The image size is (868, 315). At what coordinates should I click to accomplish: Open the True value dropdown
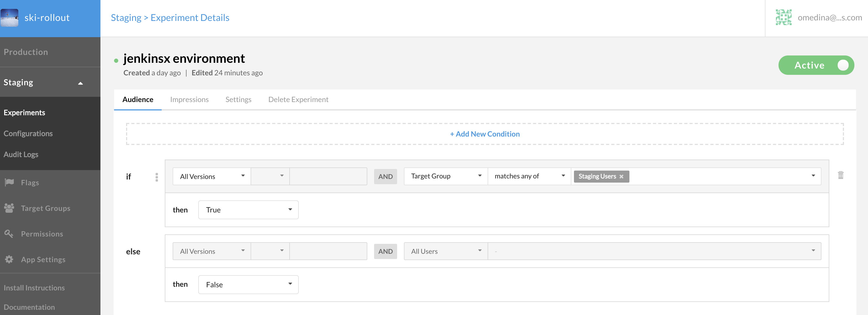pyautogui.click(x=248, y=210)
